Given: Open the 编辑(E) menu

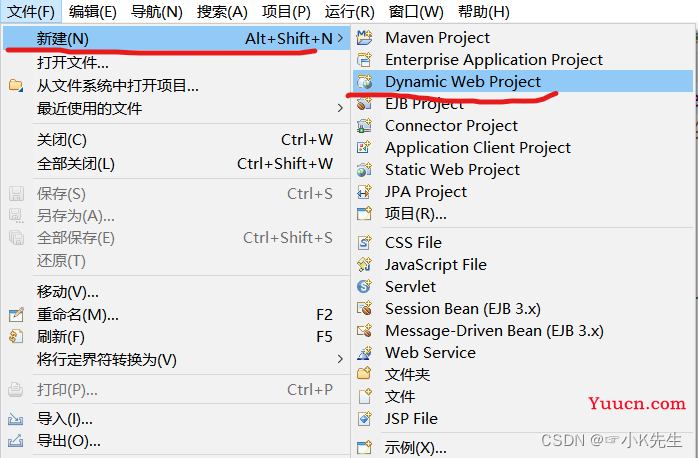Looking at the screenshot, I should (93, 12).
